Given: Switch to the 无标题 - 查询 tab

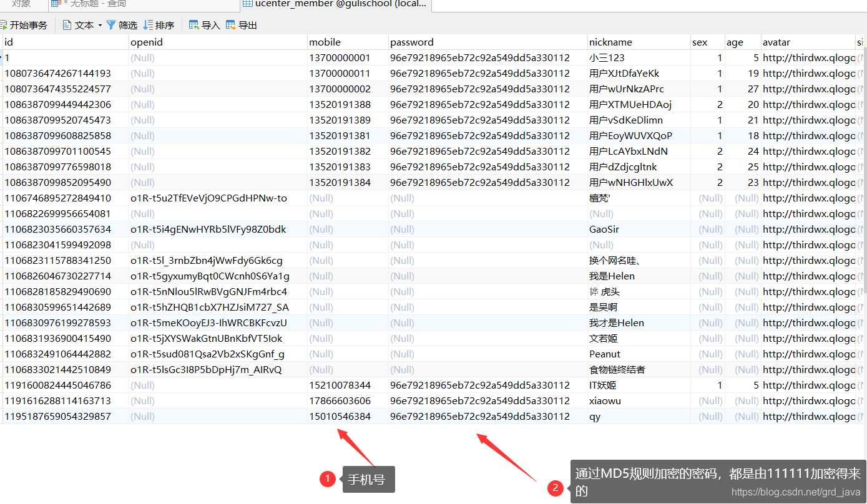Looking at the screenshot, I should coord(144,4).
